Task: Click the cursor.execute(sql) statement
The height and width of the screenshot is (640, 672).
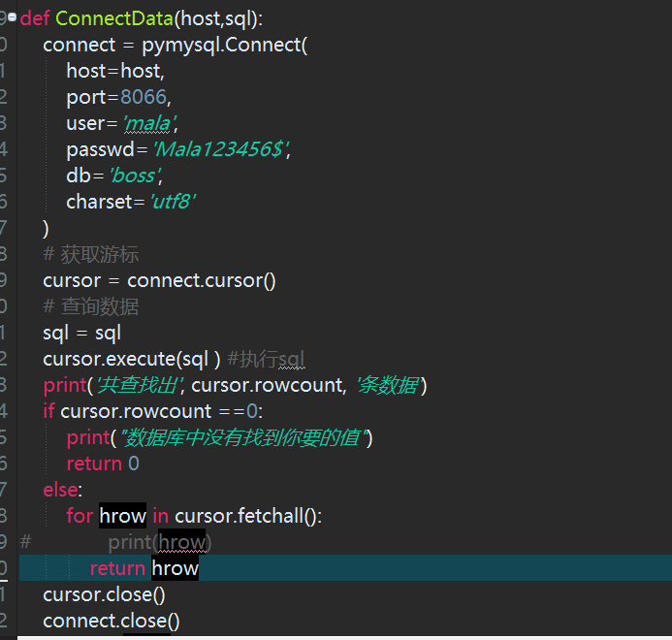Action: pos(132,359)
